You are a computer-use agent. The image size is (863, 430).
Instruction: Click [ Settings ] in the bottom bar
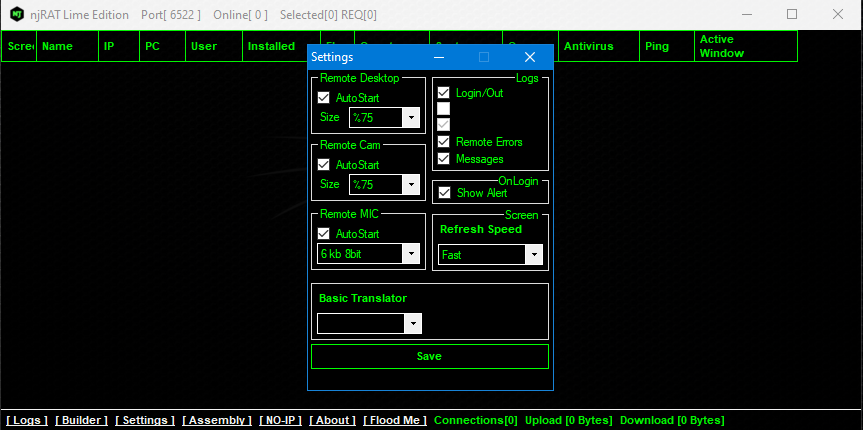click(x=145, y=420)
